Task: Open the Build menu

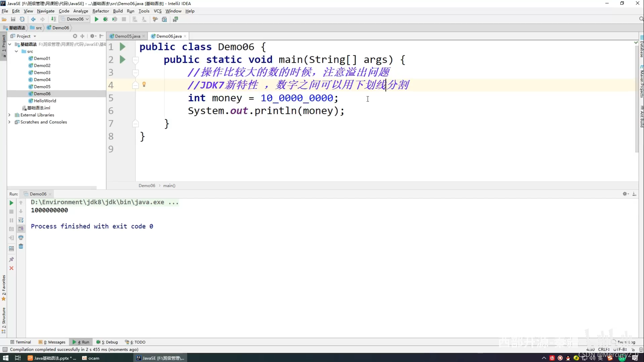Action: point(118,11)
